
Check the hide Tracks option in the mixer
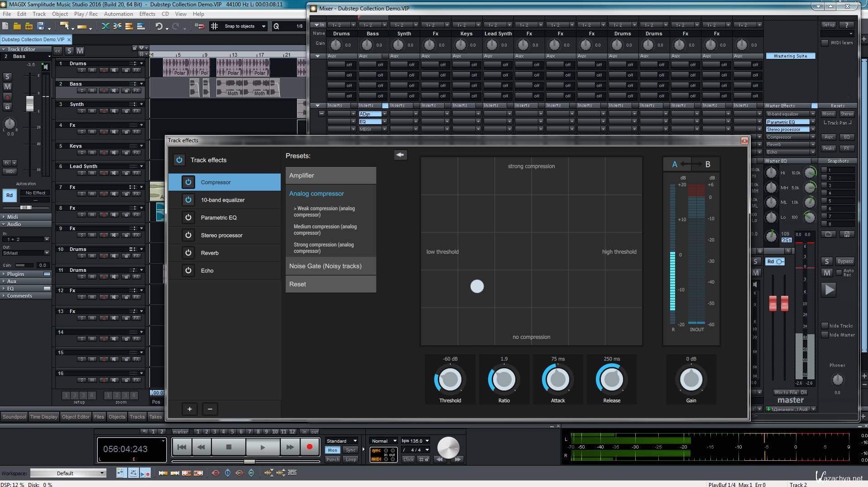click(825, 326)
